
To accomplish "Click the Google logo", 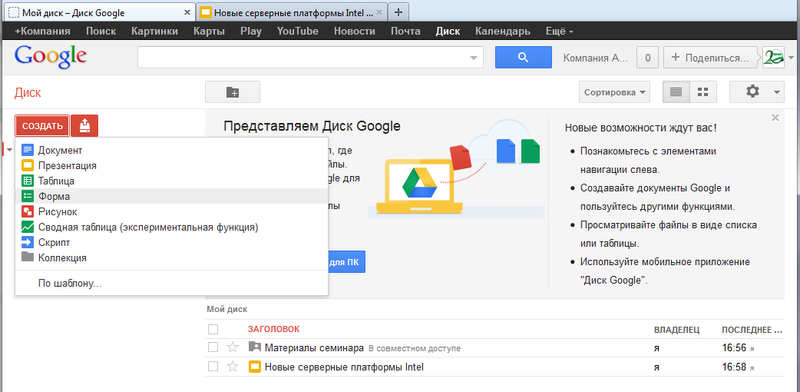I will [x=51, y=57].
